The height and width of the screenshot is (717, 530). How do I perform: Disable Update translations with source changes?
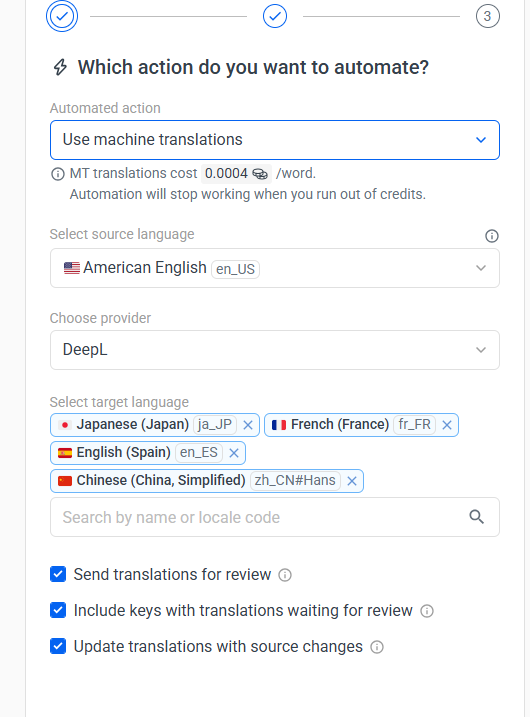[58, 646]
